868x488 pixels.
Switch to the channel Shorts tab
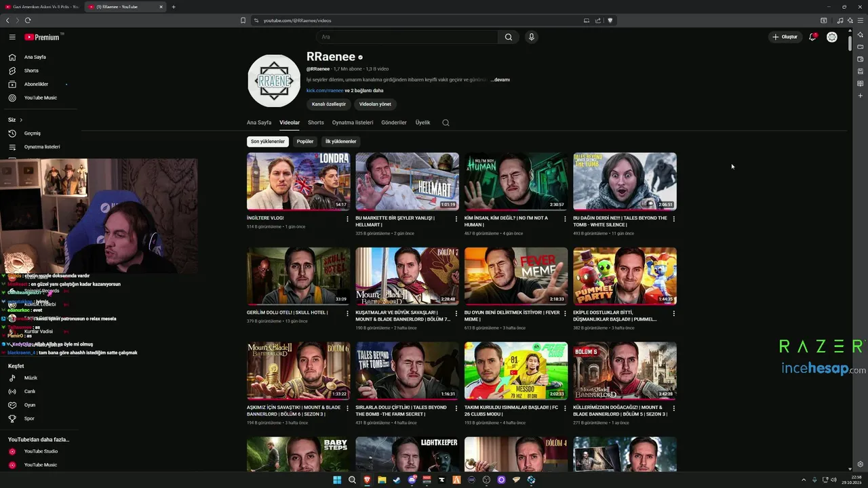click(316, 123)
